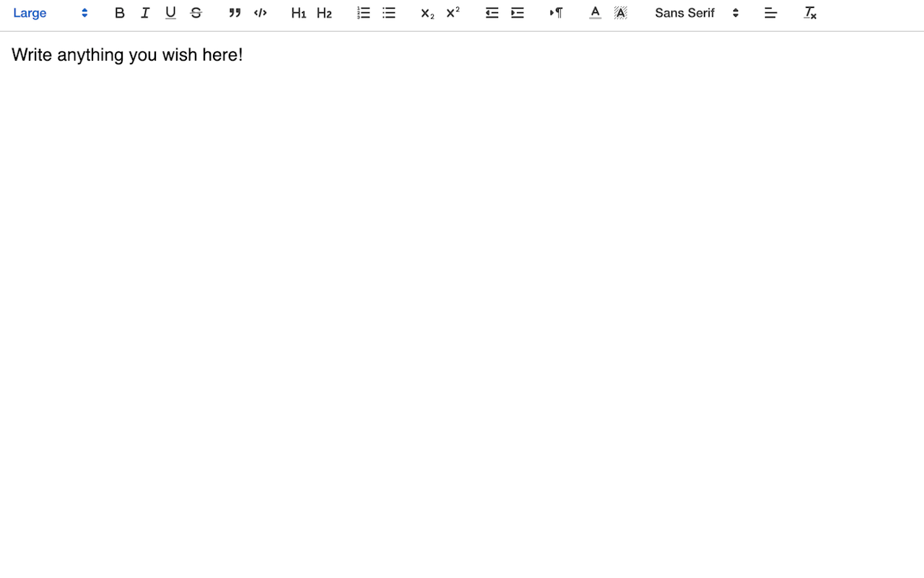The height and width of the screenshot is (578, 924).
Task: Toggle right-to-left text direction
Action: [x=556, y=13]
